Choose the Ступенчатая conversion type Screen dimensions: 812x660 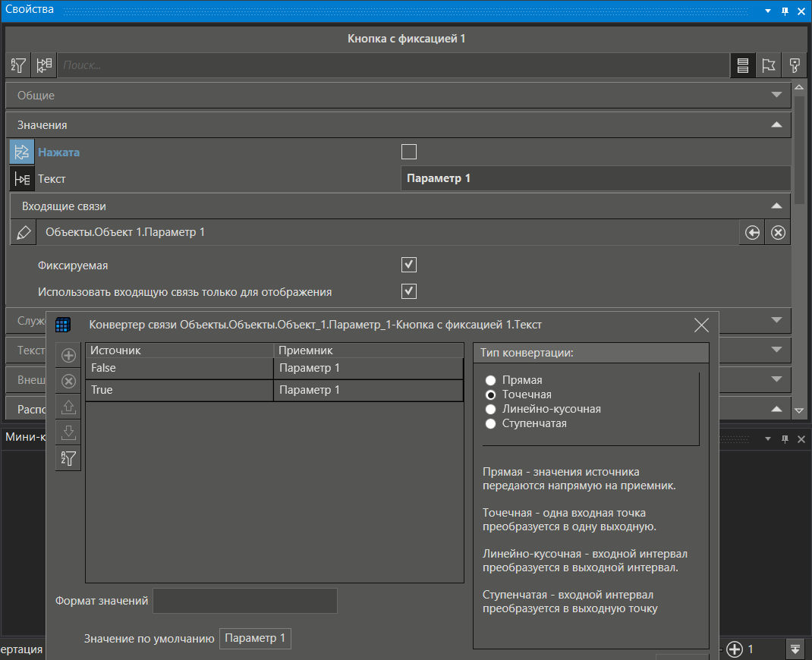491,423
